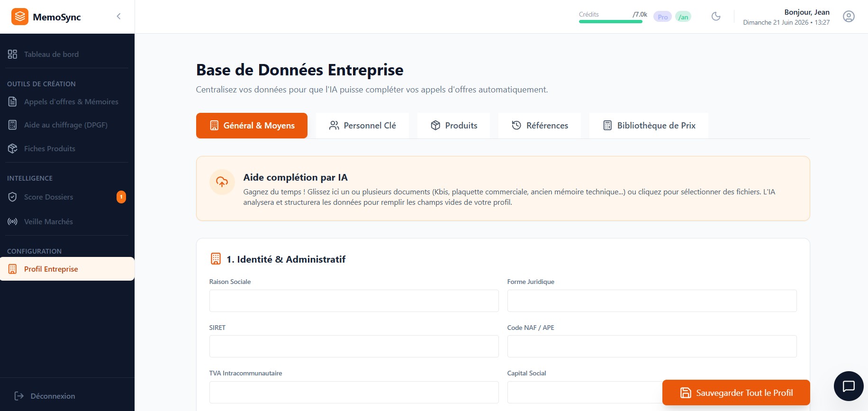The height and width of the screenshot is (411, 868).
Task: Focus the TVA Intracommunautaire input field
Action: tap(354, 392)
